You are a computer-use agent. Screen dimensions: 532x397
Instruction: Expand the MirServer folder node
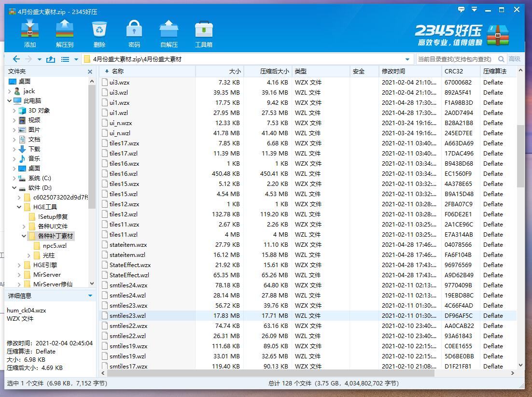(19, 275)
